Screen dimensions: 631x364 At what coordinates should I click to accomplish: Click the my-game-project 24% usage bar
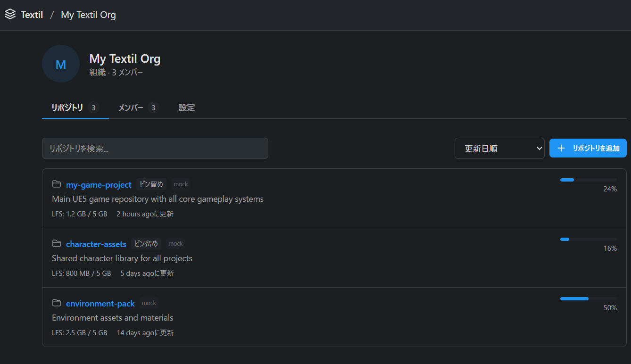click(588, 180)
